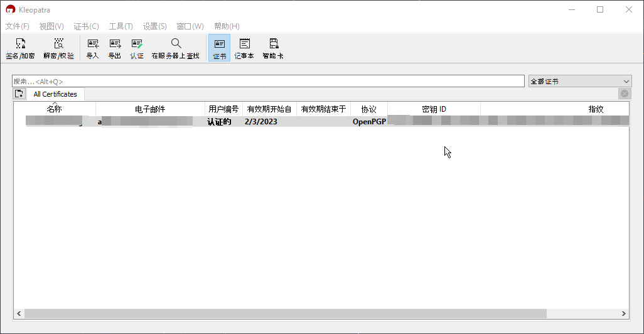Viewport: 644px width, 334px height.
Task: Sort by the 电子邮件 column header
Action: (150, 109)
